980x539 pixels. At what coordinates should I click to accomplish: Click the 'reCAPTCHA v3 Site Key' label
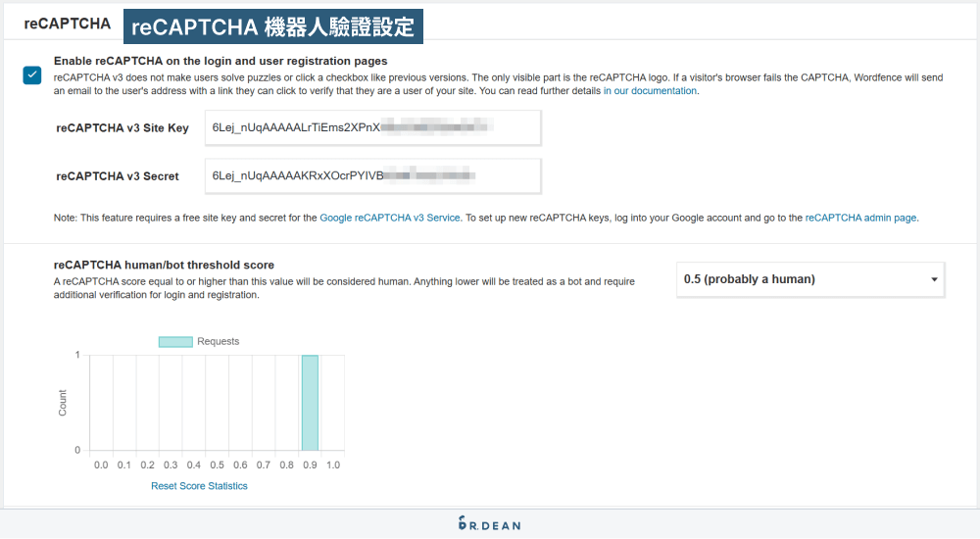click(x=122, y=128)
